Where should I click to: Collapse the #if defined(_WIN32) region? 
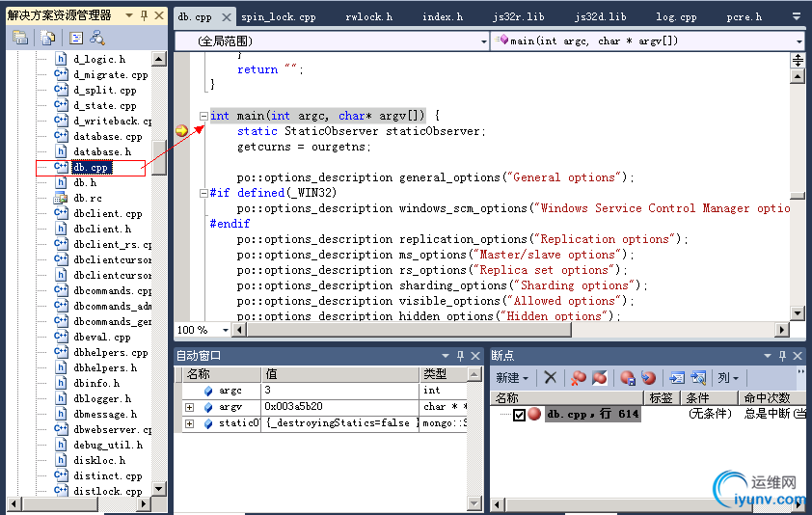point(203,193)
